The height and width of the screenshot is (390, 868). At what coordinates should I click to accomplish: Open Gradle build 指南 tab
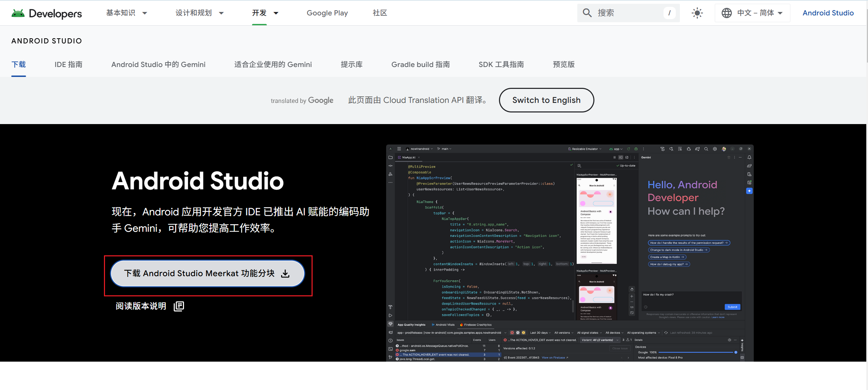[x=421, y=65]
